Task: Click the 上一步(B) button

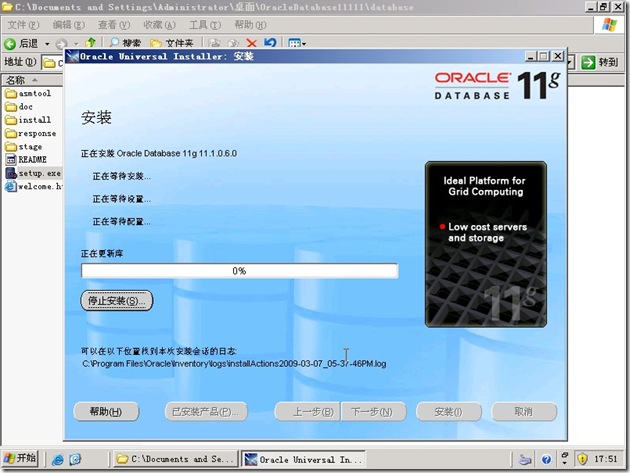Action: (307, 412)
